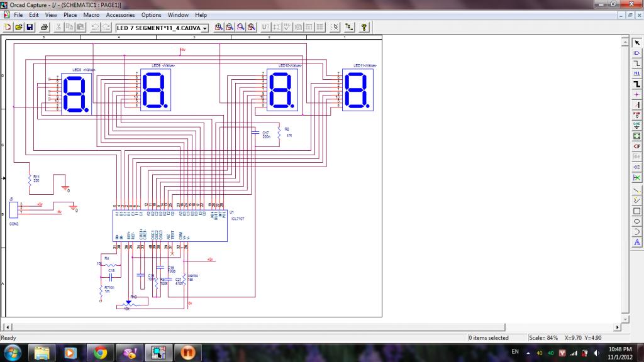Open the Accessories menu

pyautogui.click(x=119, y=14)
